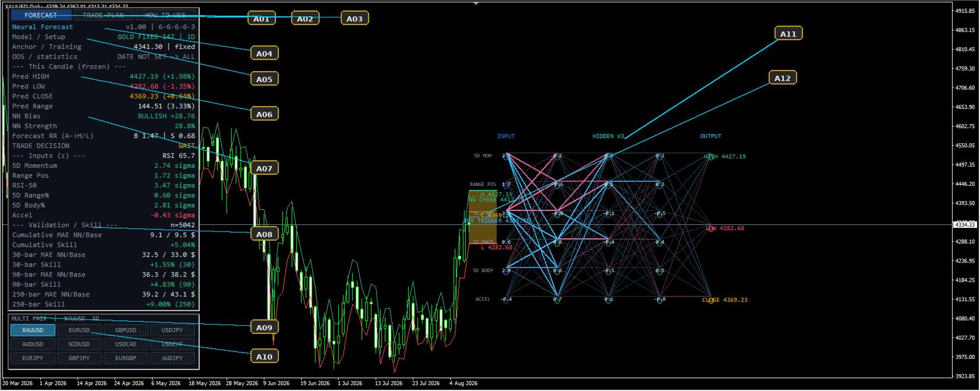Select the EURGBP pair button

(126, 358)
